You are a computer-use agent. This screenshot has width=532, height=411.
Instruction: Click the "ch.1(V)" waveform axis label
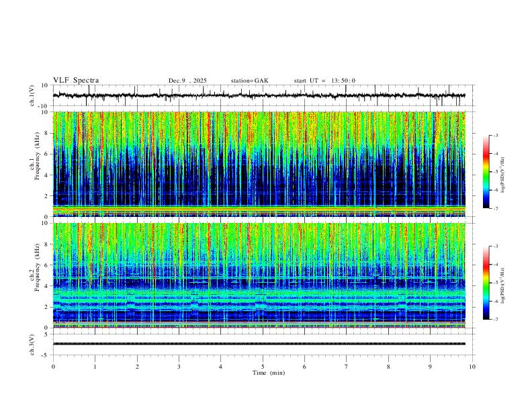coord(32,95)
